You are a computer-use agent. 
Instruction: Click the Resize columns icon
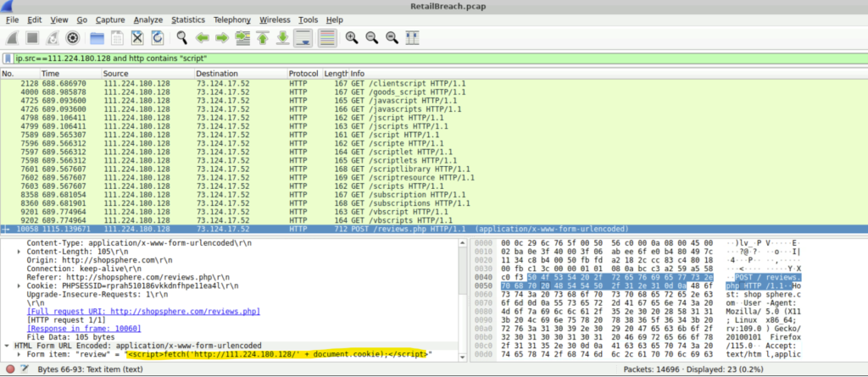click(x=413, y=38)
